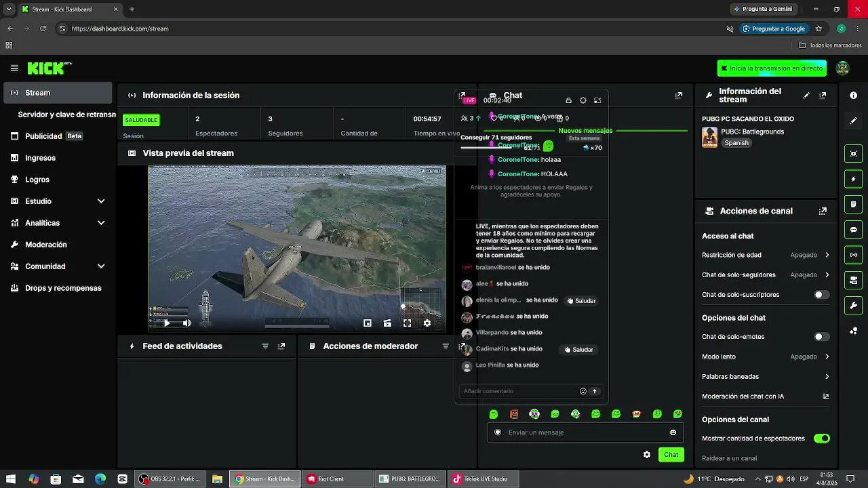The height and width of the screenshot is (488, 868).
Task: Open the profile avatar menu
Action: pos(842,68)
